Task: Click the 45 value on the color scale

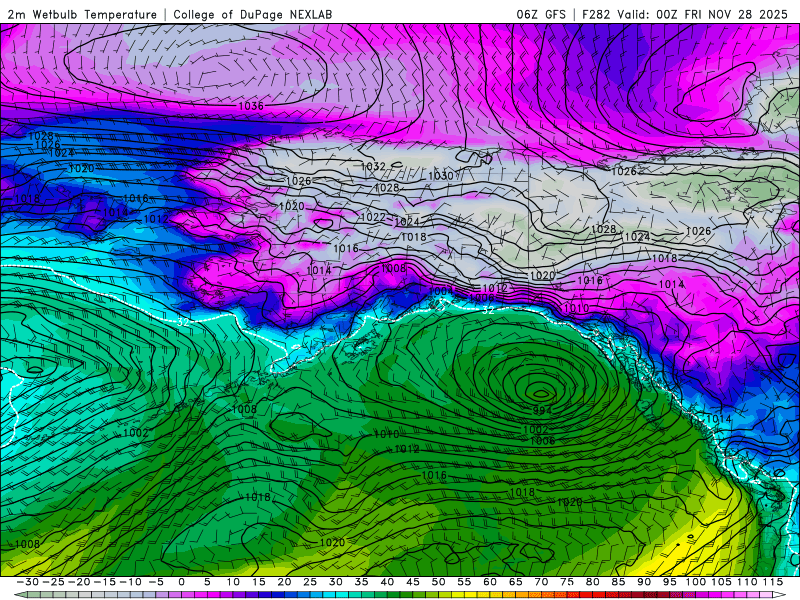Action: (x=413, y=582)
